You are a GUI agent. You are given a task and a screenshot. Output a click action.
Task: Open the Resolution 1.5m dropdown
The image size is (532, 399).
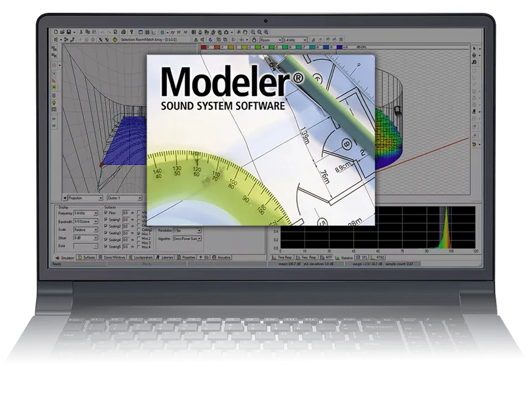pyautogui.click(x=187, y=231)
